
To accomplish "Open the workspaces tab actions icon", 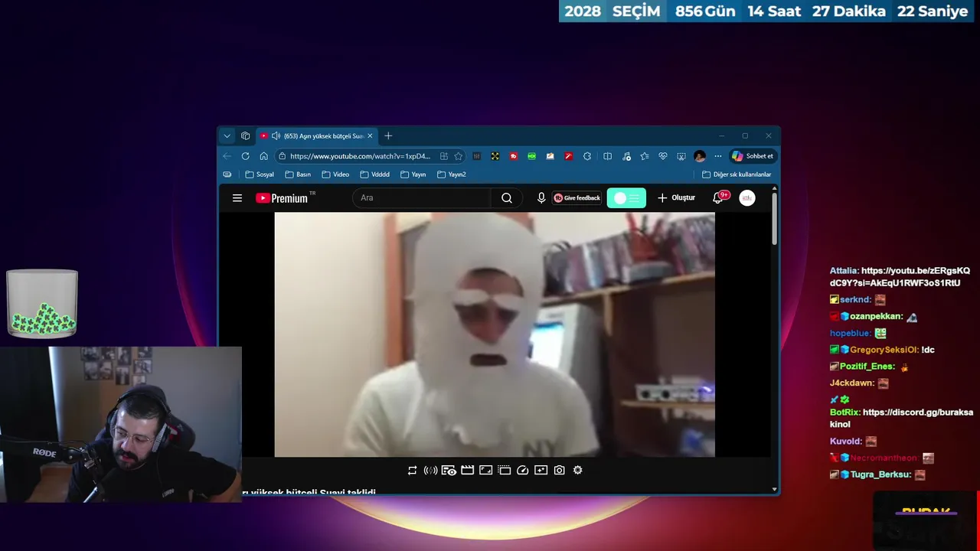I will [245, 136].
